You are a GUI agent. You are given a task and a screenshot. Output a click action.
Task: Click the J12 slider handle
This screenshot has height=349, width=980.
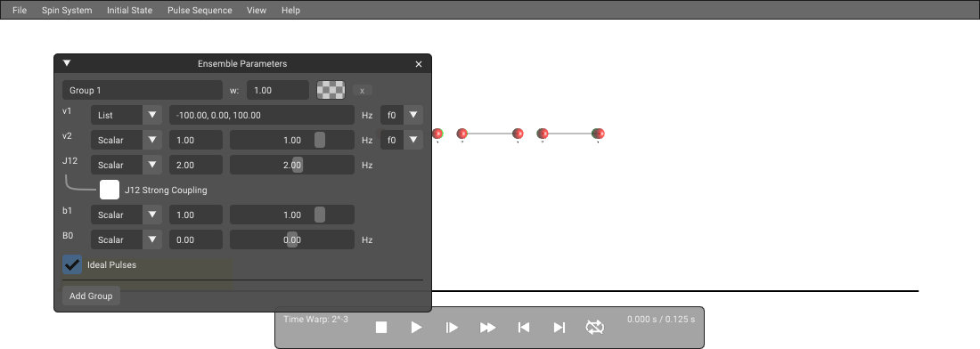298,165
